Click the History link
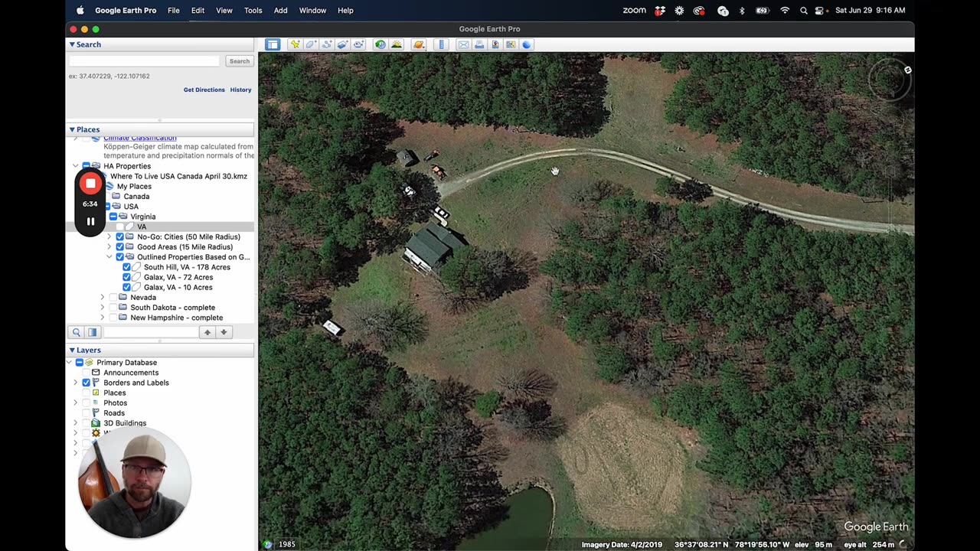Screen dimensions: 980x551 (x=240, y=90)
